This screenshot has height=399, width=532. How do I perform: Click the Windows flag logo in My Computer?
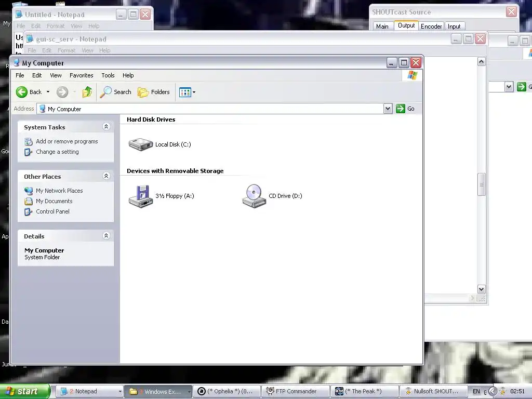[412, 75]
